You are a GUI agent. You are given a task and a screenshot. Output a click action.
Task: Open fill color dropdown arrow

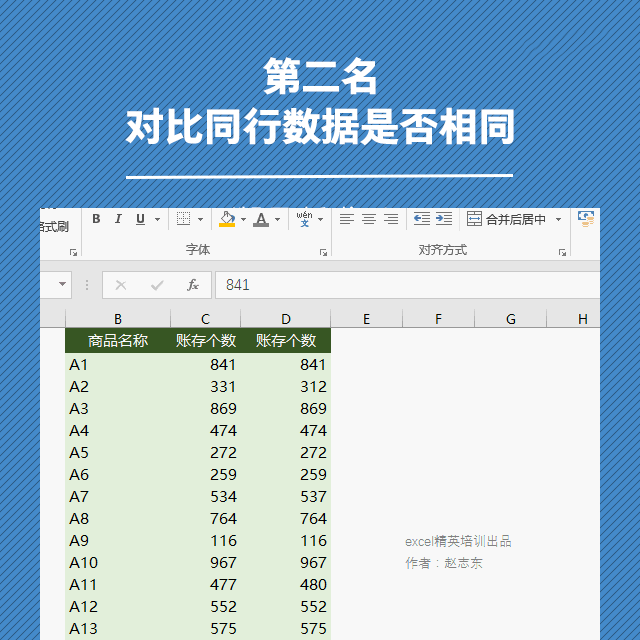click(x=243, y=220)
